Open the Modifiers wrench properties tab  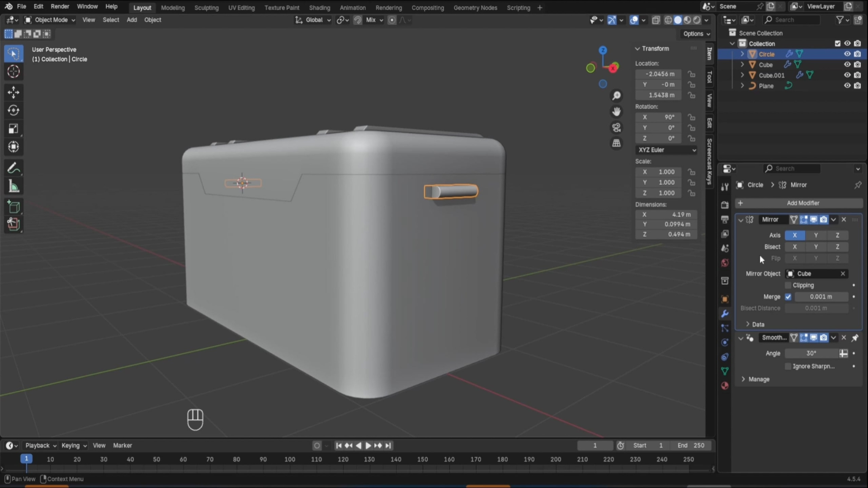click(725, 314)
